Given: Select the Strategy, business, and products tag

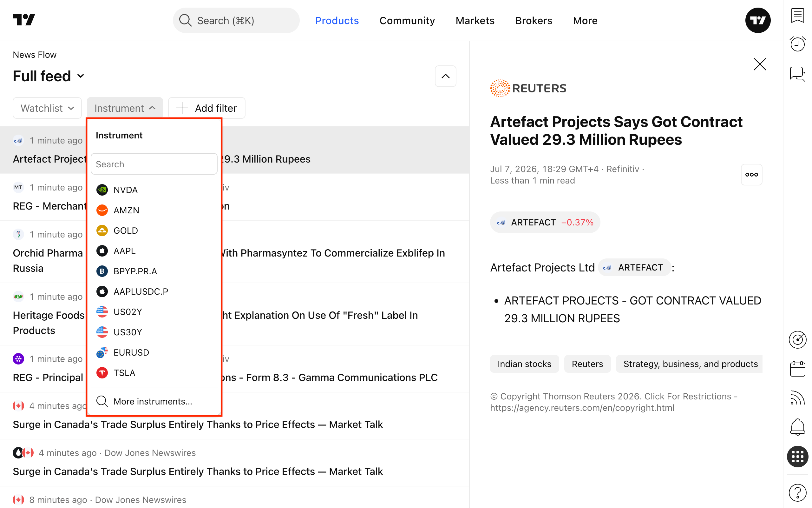Looking at the screenshot, I should pyautogui.click(x=689, y=364).
